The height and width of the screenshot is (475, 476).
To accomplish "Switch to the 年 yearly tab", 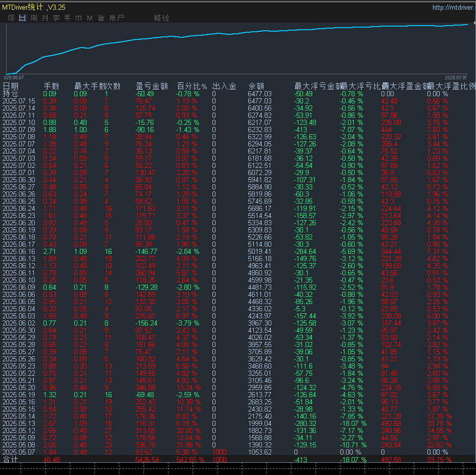I will (68, 18).
